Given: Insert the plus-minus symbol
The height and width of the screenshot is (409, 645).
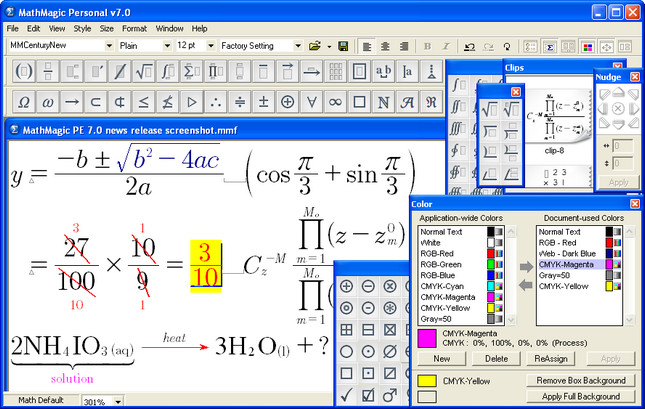Looking at the screenshot, I should 263,102.
